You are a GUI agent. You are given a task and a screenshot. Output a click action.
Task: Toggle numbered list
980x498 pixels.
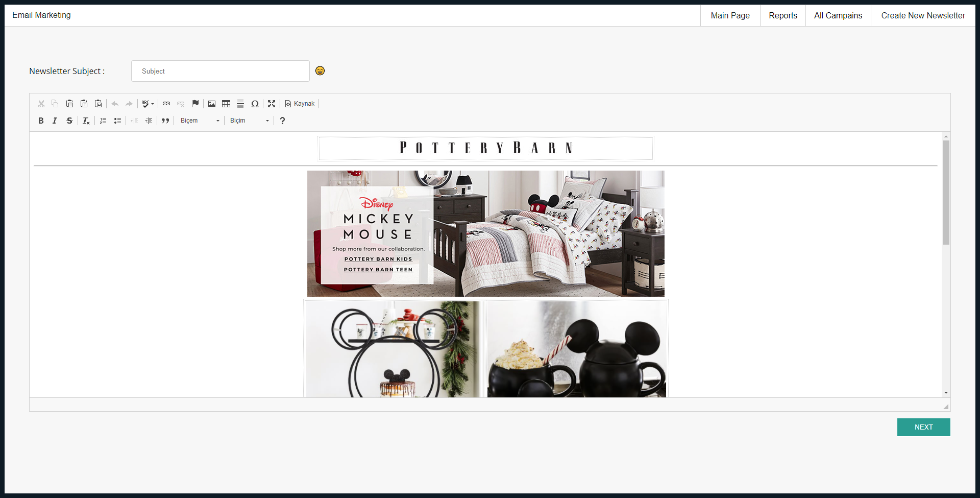pos(103,121)
